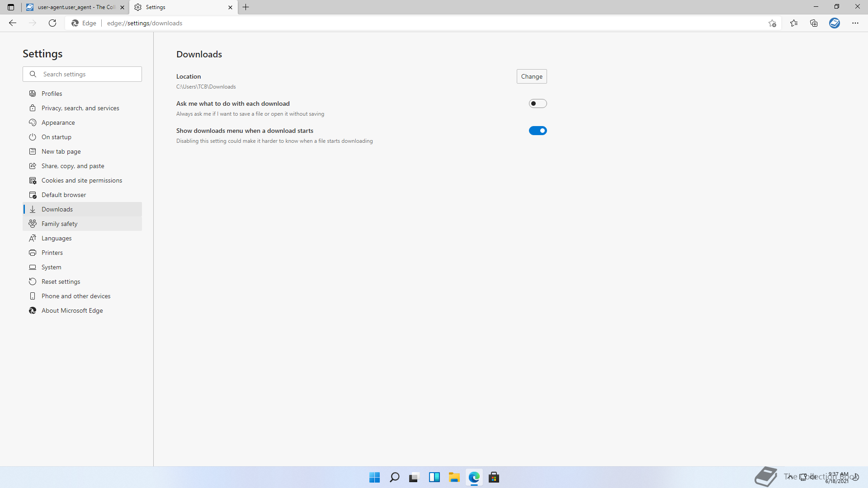Screen dimensions: 868x488
Task: Go to About Microsoft Edge
Action: click(72, 310)
